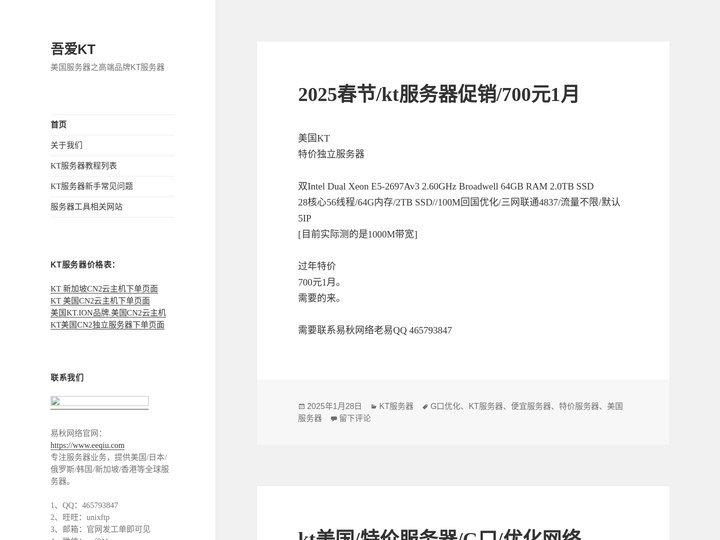720x540 pixels.
Task: Open KT服务器教程列表 menu item
Action: 84,166
